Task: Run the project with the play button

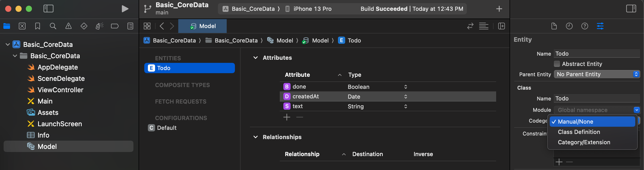Action: (125, 9)
